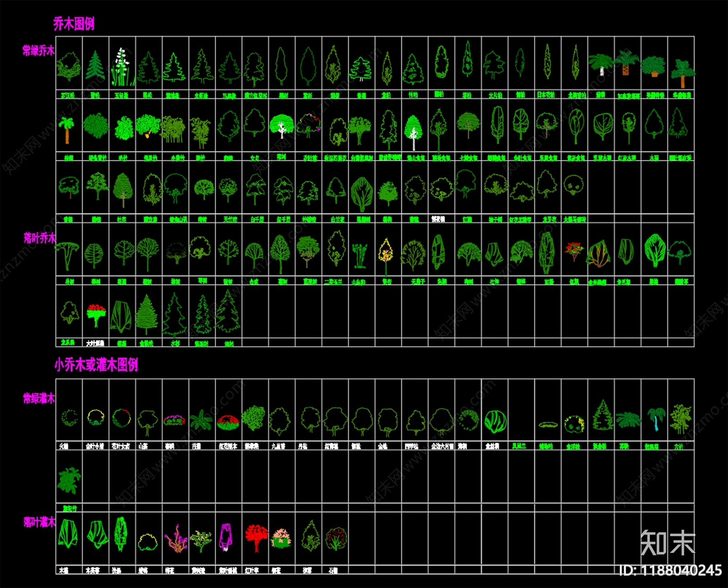Select the palm symbol above the 棕榈 label
728x588 pixels.
[x=67, y=130]
